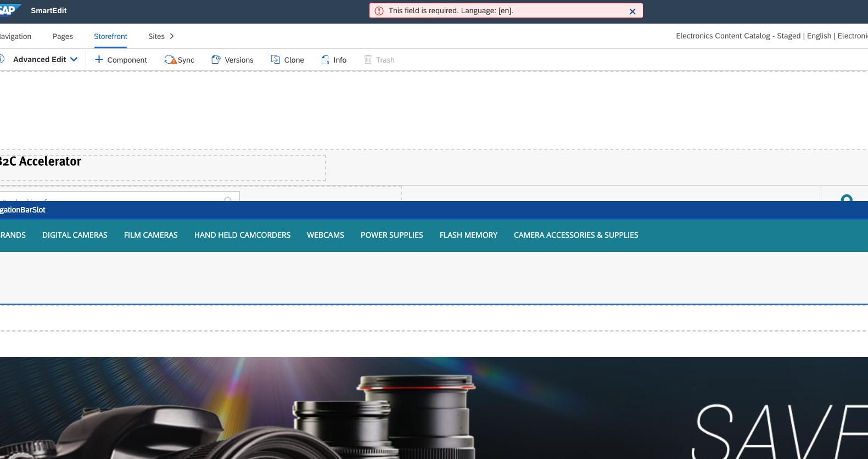Viewport: 868px width, 459px height.
Task: Click the Component toolbar label
Action: tap(127, 60)
